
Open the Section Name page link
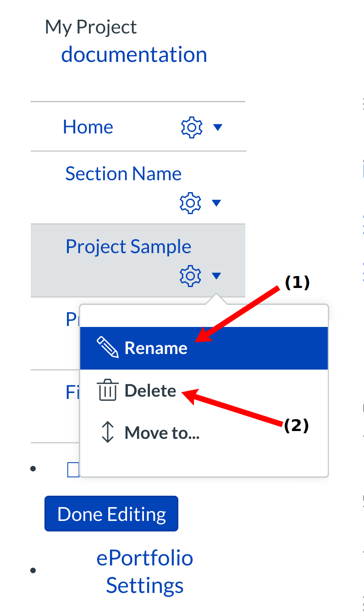[x=123, y=174]
